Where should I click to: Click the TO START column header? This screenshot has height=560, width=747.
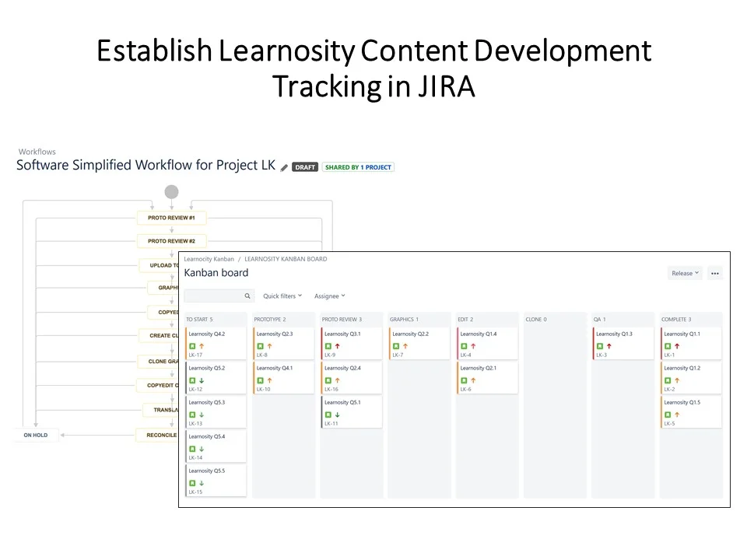tap(200, 320)
